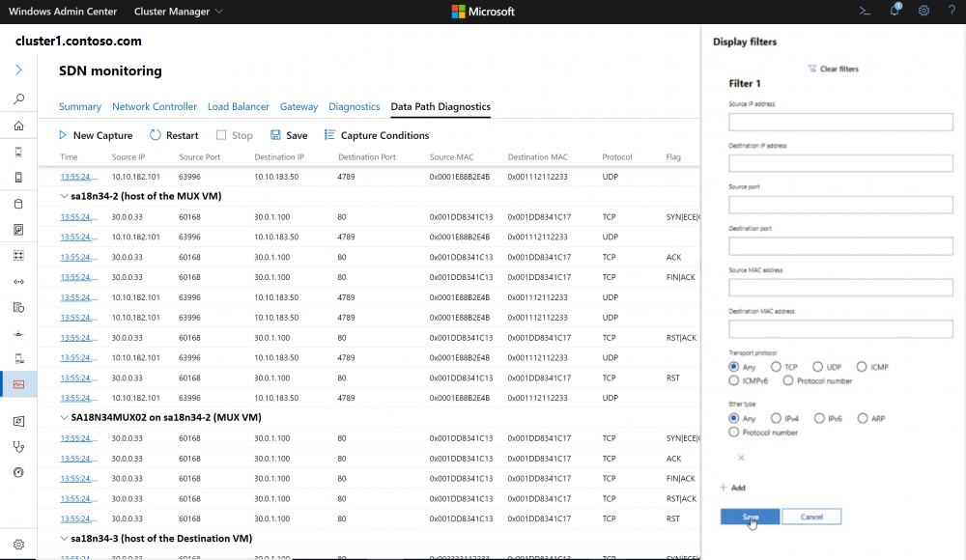Start a New Capture
The width and height of the screenshot is (966, 560).
(x=96, y=135)
